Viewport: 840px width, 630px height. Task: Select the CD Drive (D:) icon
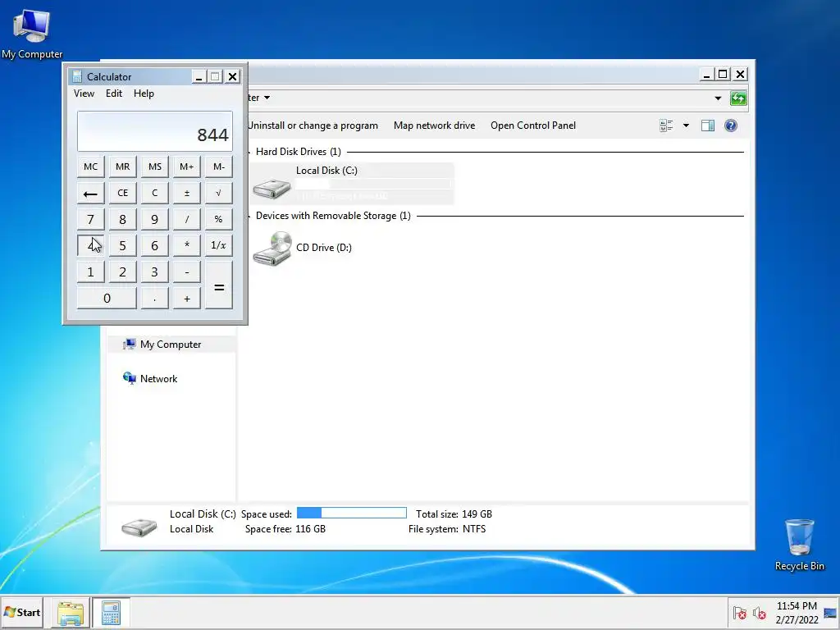[272, 248]
